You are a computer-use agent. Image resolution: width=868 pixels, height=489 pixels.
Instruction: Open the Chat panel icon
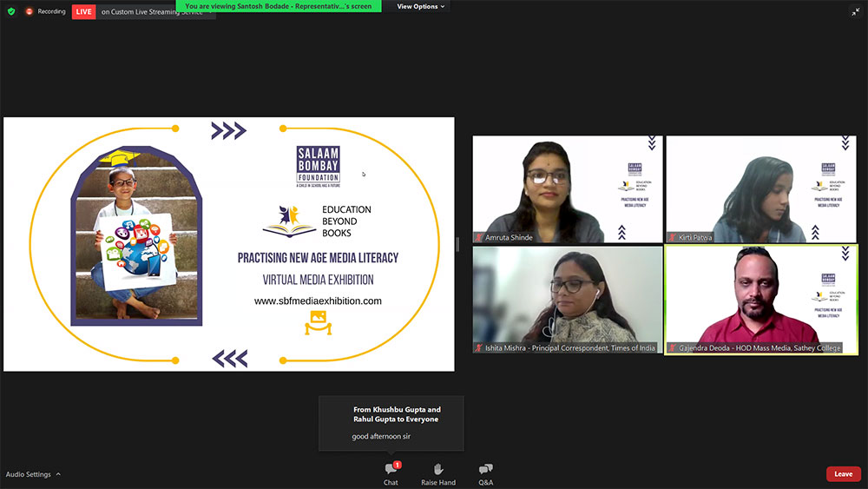click(x=391, y=469)
